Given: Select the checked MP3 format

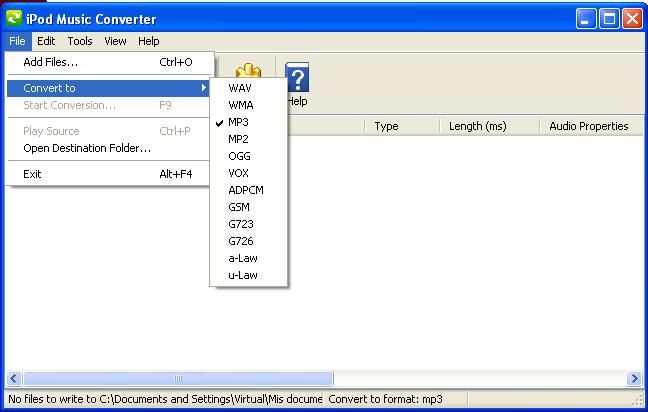Looking at the screenshot, I should pyautogui.click(x=248, y=122).
